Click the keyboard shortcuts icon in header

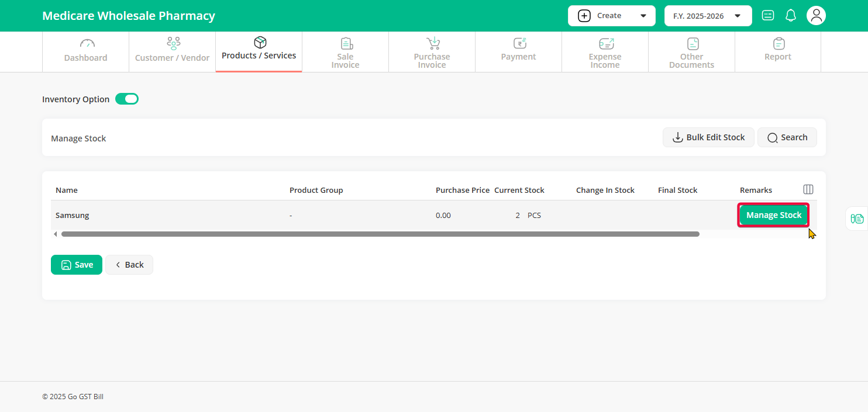pos(768,16)
